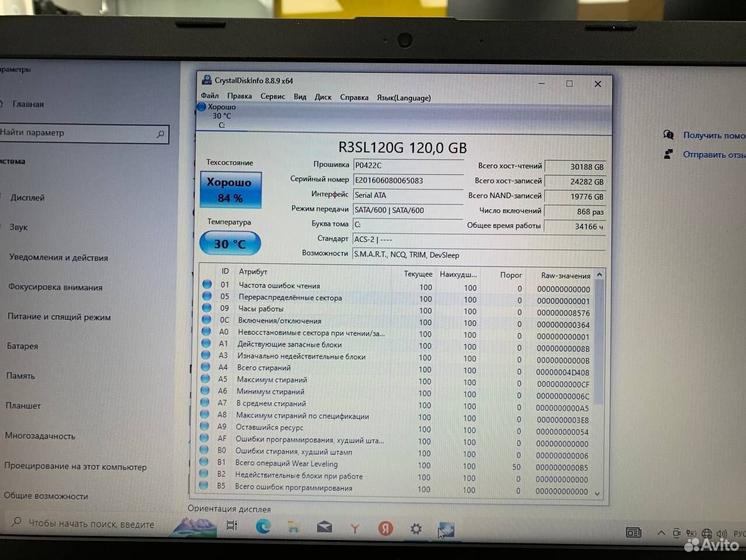
Task: Click status icon of attribute A5 row
Action: [205, 379]
